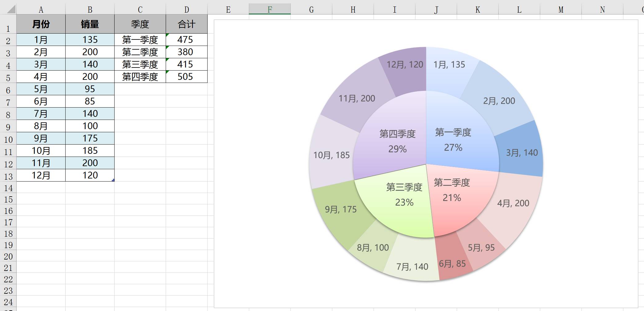Screen dimensions: 644x311
Task: Select the cell containing 8月
Action: pos(41,126)
